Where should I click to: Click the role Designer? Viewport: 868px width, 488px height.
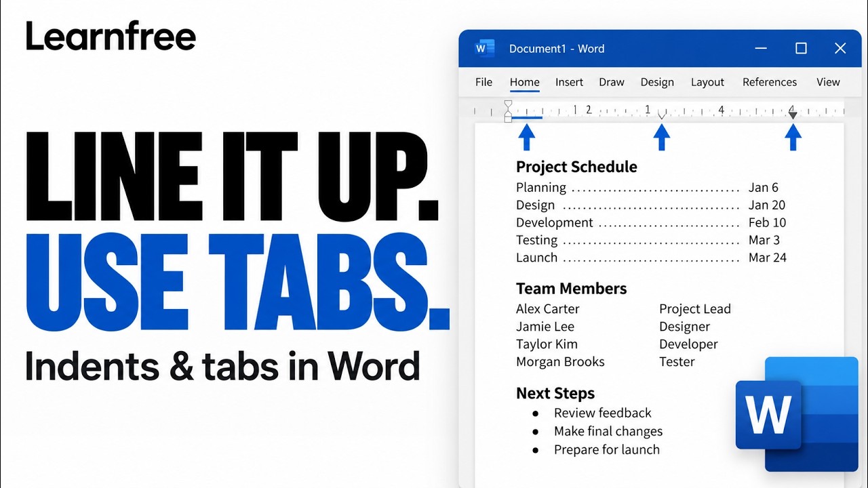coord(684,327)
